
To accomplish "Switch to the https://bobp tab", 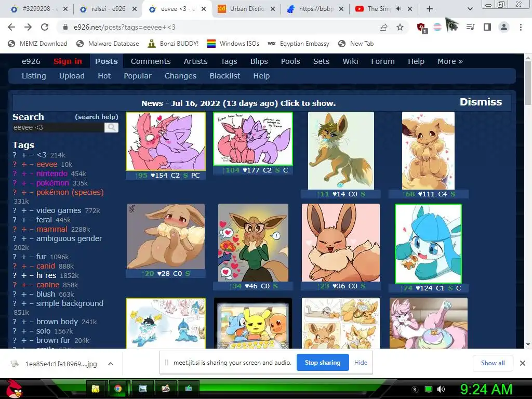I will 316,9.
